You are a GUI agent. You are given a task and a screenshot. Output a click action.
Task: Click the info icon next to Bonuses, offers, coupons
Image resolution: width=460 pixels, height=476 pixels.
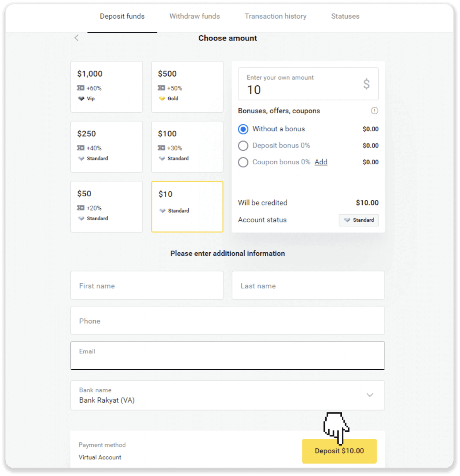[374, 111]
